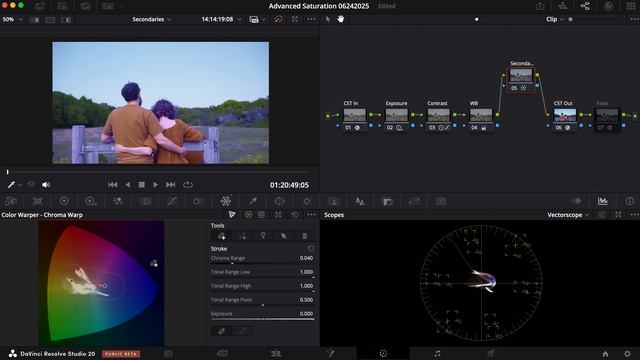This screenshot has width=640, height=360.
Task: Open Quick Export
Action: (540, 6)
